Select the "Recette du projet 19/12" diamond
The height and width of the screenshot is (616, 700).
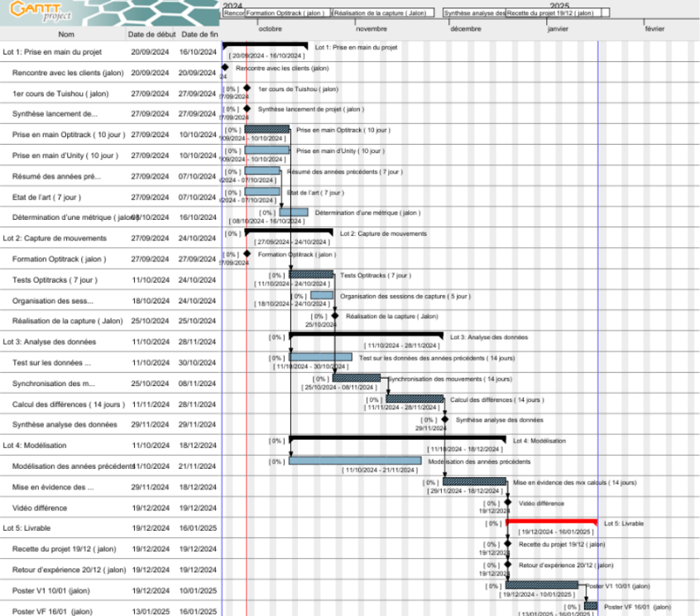coord(507,544)
